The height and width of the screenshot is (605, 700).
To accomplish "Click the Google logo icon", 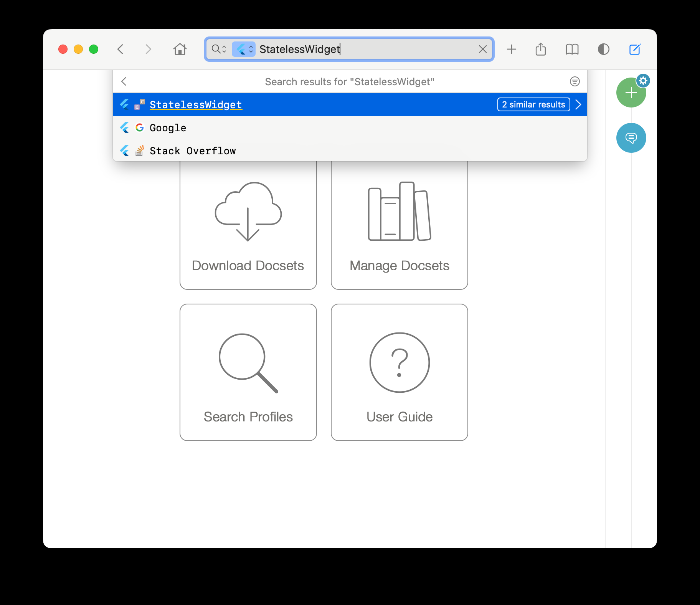I will (140, 127).
